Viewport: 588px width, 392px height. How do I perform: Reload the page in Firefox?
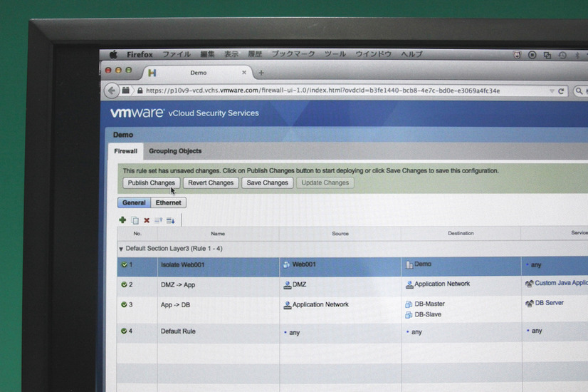point(561,91)
